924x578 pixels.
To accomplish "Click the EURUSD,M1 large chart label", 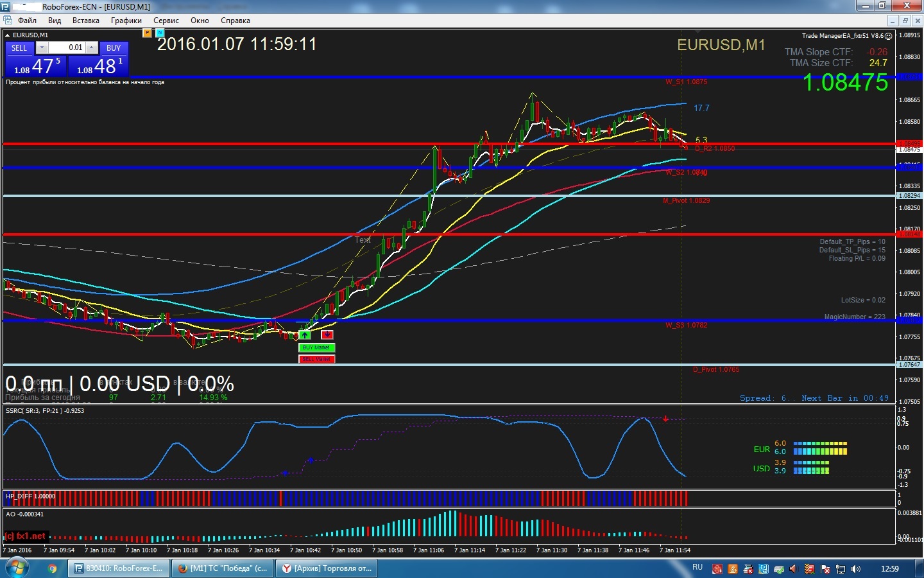I will [721, 45].
